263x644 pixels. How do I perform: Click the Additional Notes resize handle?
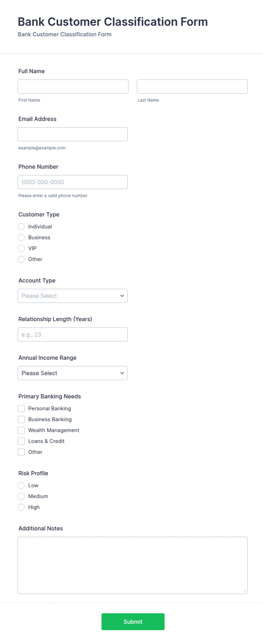(245, 591)
